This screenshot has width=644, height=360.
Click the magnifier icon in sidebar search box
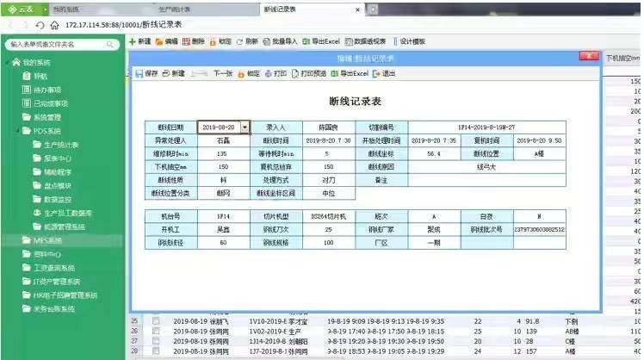click(110, 44)
